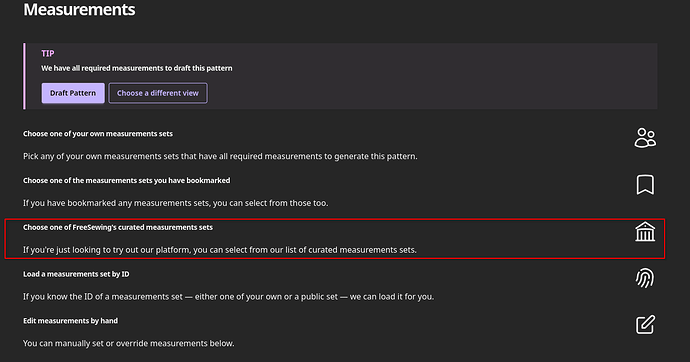This screenshot has height=362, width=690.
Task: Click the bookmark icon for bookmarked sets
Action: pos(645,185)
